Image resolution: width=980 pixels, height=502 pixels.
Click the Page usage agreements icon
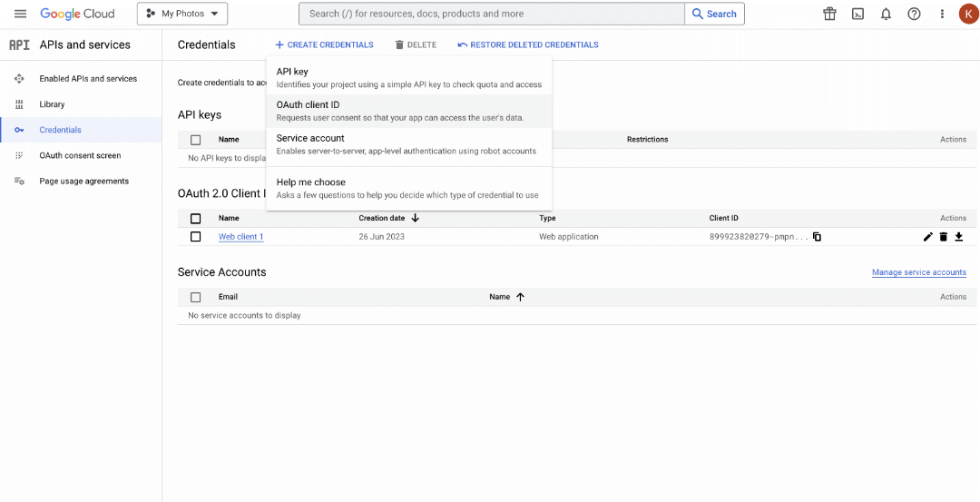point(19,182)
